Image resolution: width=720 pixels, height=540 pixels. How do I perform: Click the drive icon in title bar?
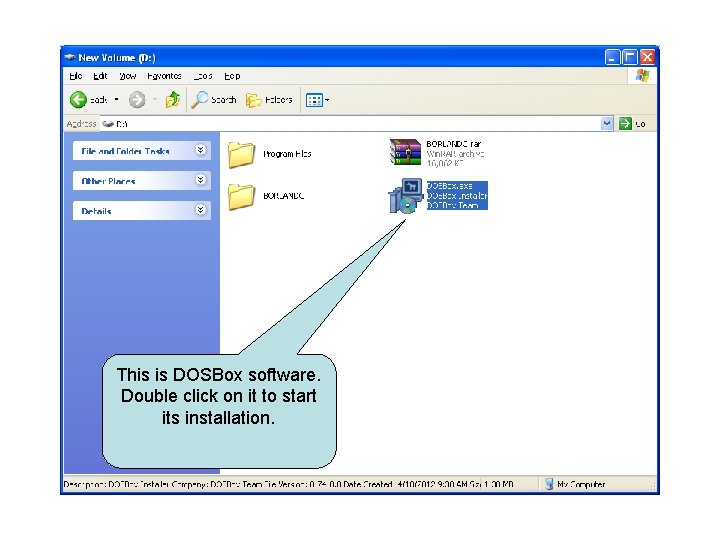(x=70, y=57)
